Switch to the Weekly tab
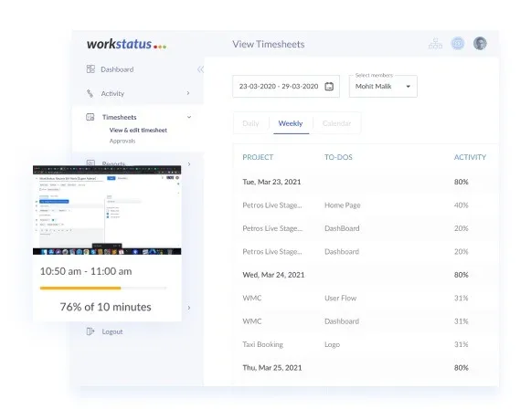This screenshot has height=420, width=531. [x=291, y=123]
